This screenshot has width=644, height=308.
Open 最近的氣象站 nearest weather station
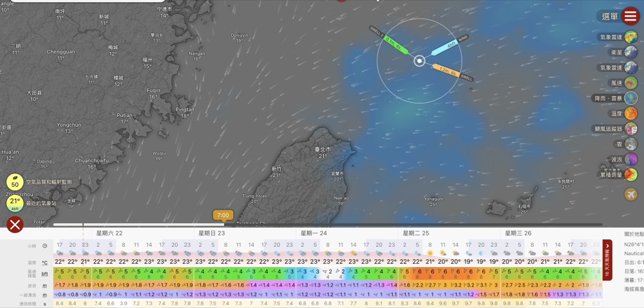15,203
